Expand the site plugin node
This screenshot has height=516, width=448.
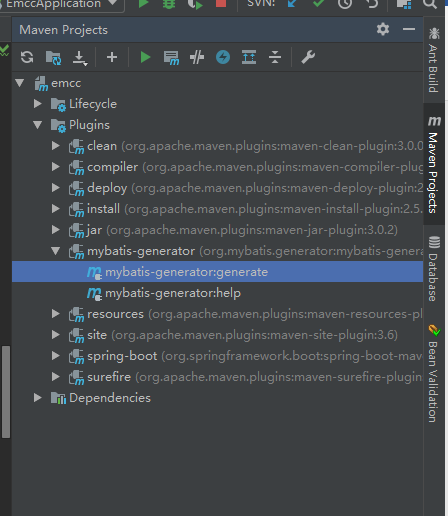click(x=56, y=335)
